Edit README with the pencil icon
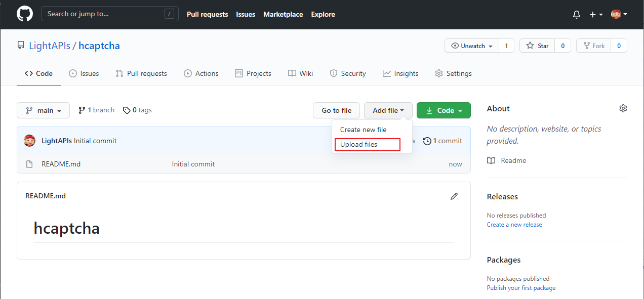This screenshot has width=644, height=299. click(454, 196)
